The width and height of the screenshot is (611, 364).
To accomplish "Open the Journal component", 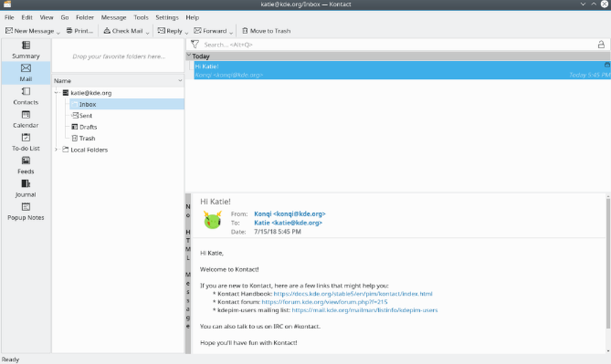I will pos(26,189).
